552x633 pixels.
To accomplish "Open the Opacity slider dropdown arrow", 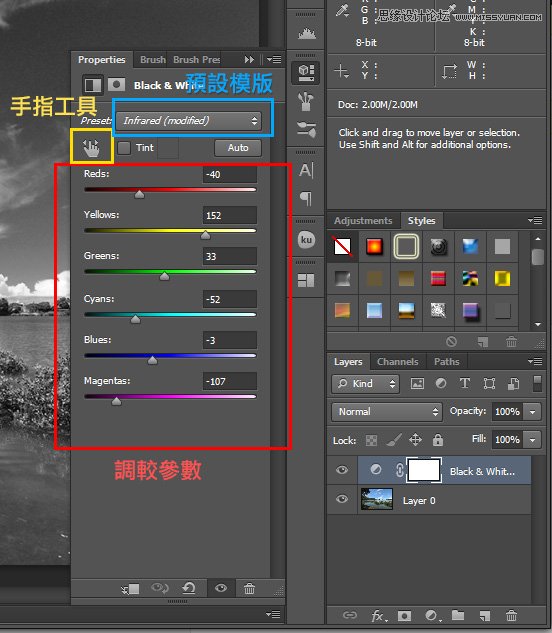I will 533,412.
